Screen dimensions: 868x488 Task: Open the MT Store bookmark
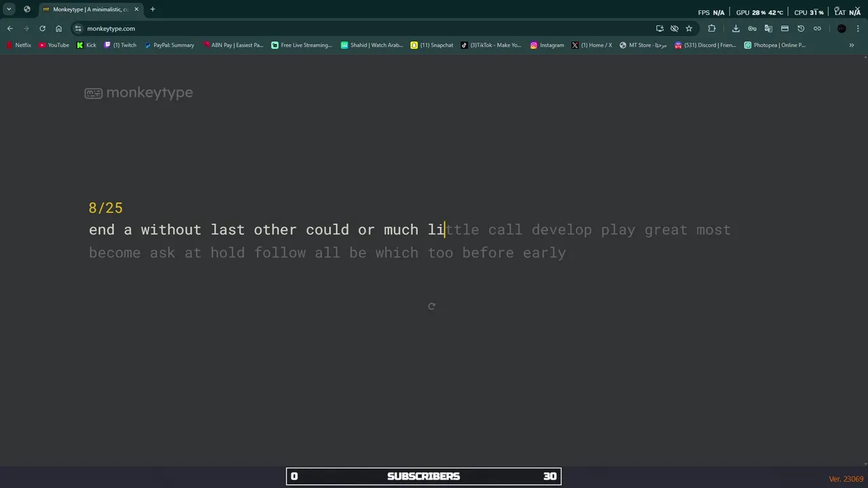(643, 45)
